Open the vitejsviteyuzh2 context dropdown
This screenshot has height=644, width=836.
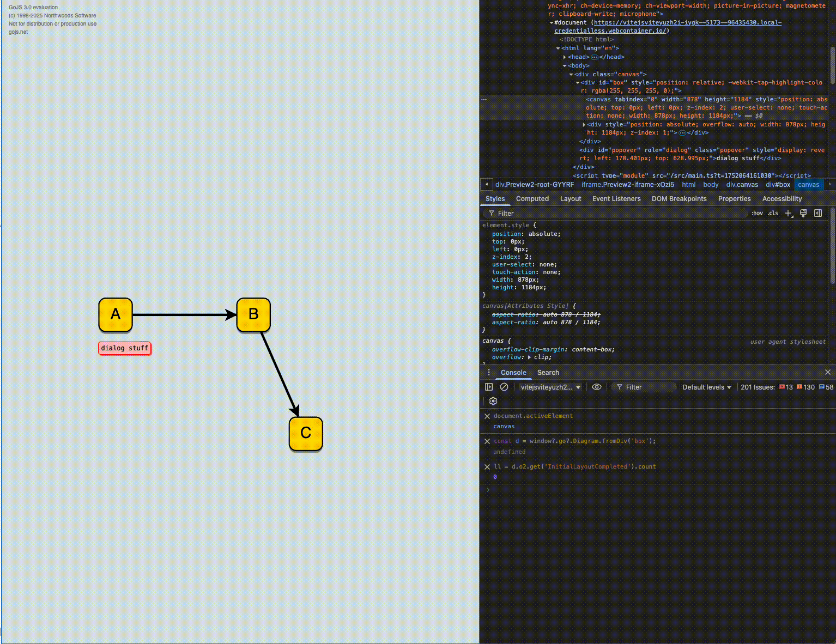click(x=550, y=387)
